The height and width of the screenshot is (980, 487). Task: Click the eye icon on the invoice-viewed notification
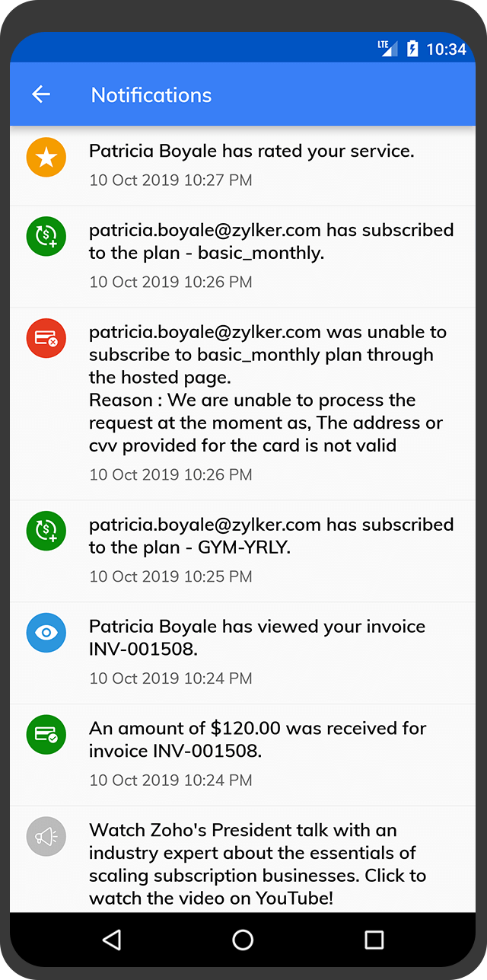click(46, 633)
